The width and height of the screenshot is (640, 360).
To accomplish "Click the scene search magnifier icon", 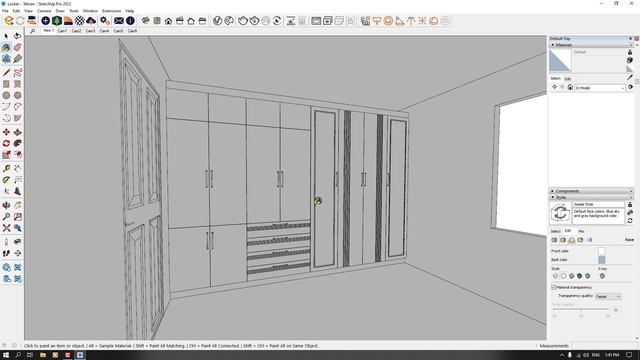I will 33,31.
